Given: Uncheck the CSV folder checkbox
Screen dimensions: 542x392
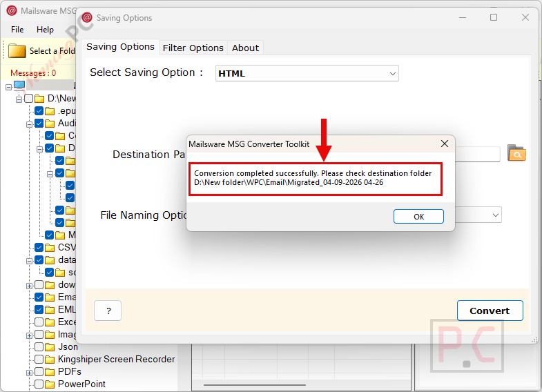Looking at the screenshot, I should pyautogui.click(x=39, y=247).
